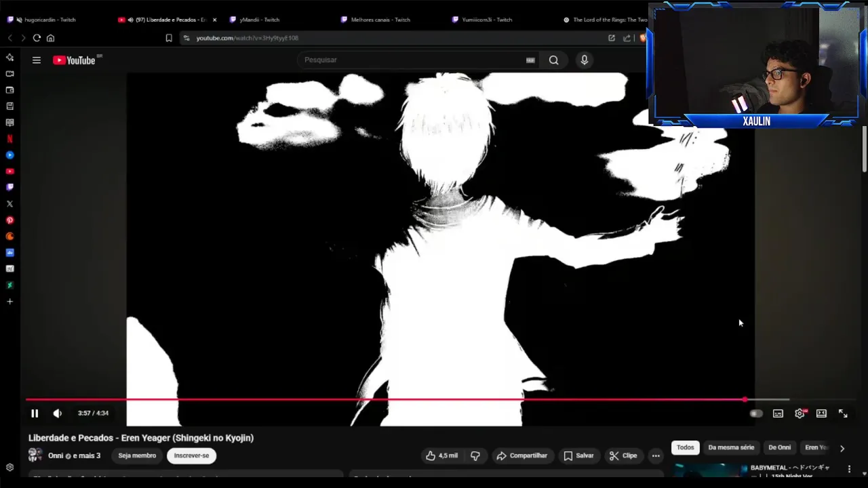
Task: Save the video with Salvar
Action: point(578,455)
